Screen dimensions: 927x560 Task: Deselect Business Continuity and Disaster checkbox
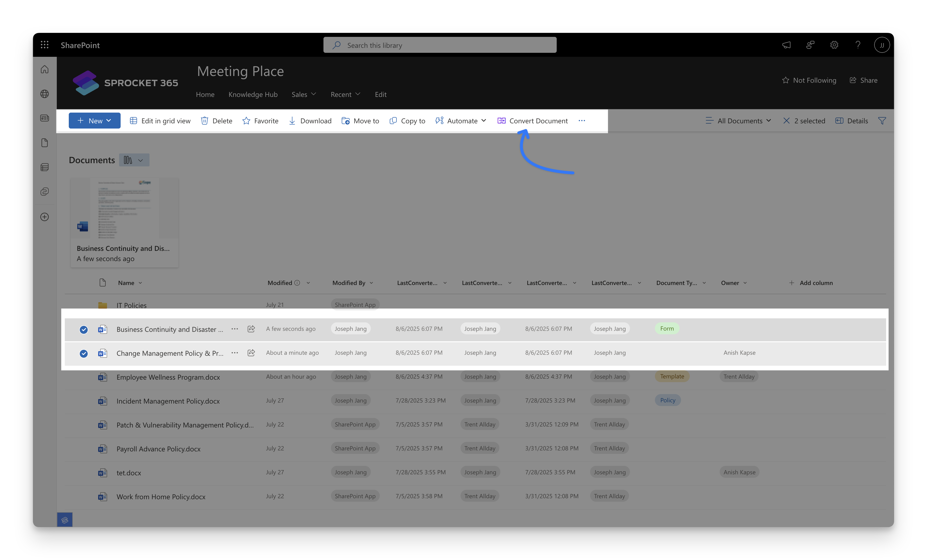click(83, 330)
